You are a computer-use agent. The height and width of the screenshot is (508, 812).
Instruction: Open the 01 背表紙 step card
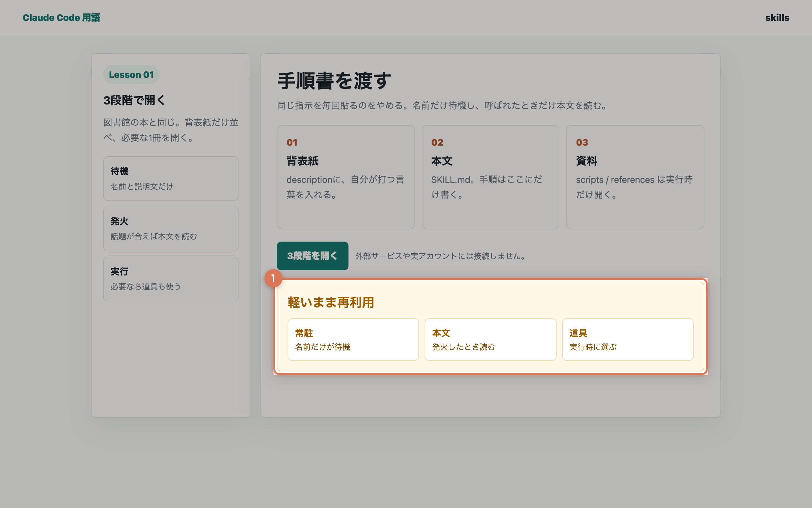coord(346,177)
